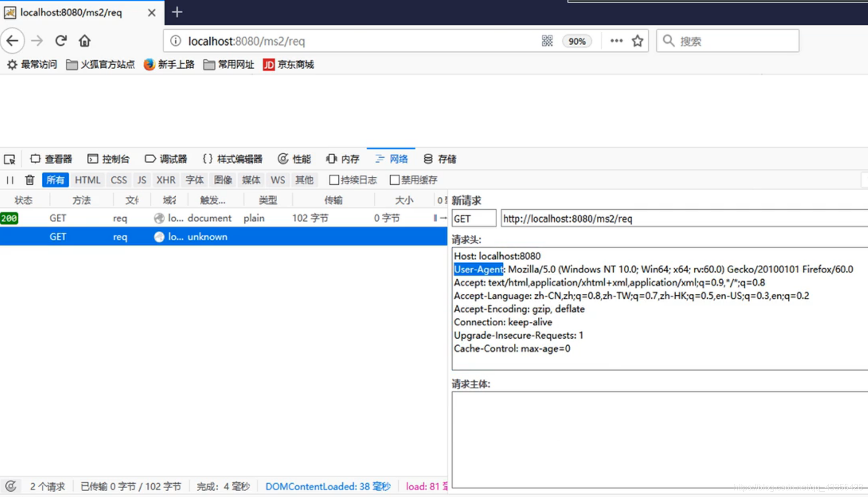Image resolution: width=868 pixels, height=497 pixels.
Task: Click the 2 个请求 status bar entry
Action: click(47, 486)
